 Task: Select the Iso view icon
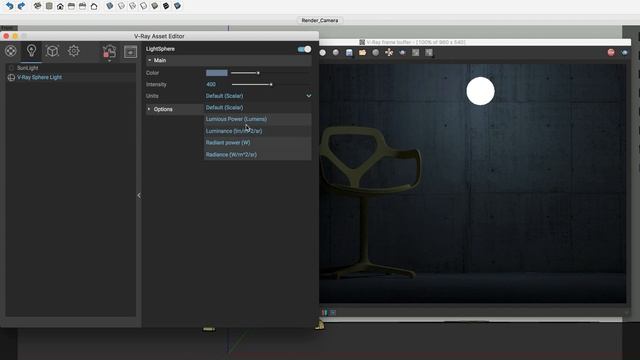coord(37,6)
